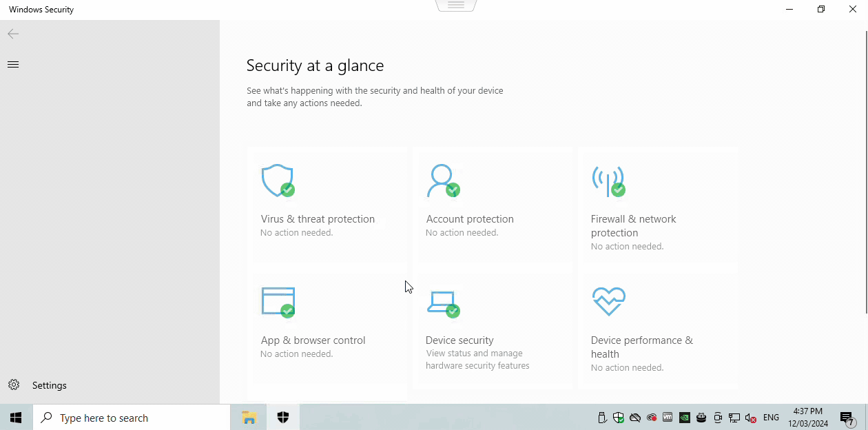Click 'View status and manage hardware security features'

pyautogui.click(x=477, y=360)
